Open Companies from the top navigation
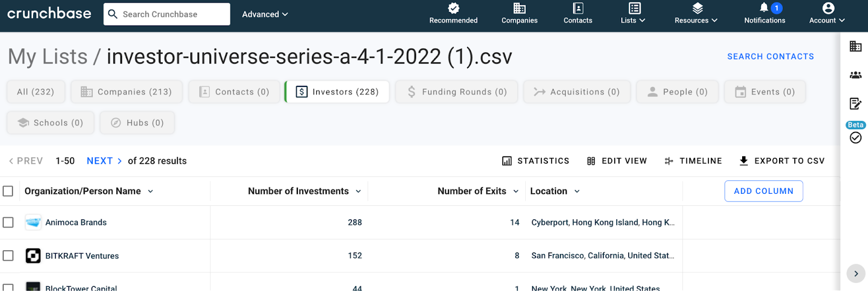This screenshot has height=291, width=868. click(519, 14)
